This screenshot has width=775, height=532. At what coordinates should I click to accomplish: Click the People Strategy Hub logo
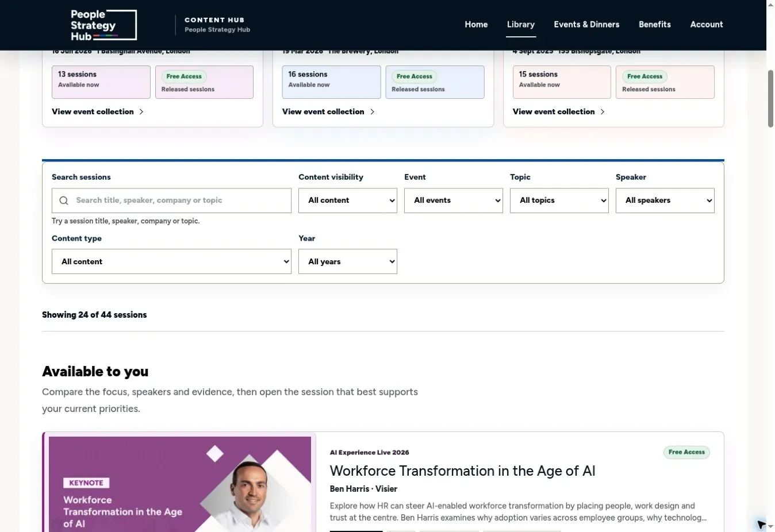(103, 25)
